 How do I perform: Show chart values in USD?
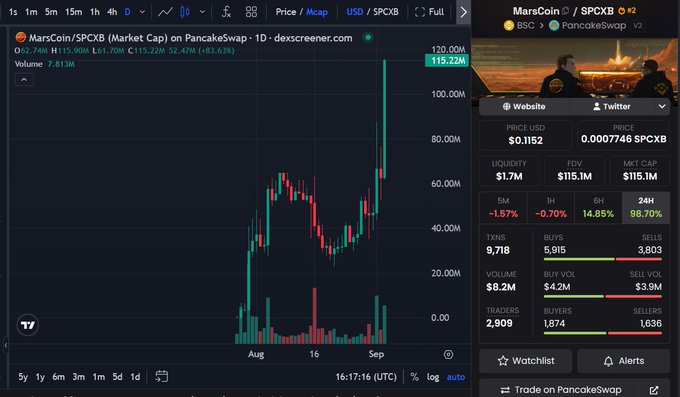(354, 12)
